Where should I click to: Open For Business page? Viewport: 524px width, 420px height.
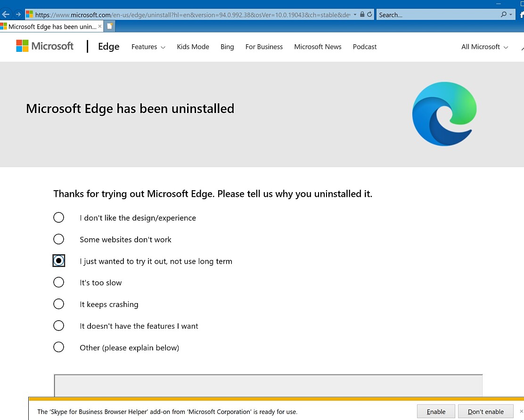264,47
